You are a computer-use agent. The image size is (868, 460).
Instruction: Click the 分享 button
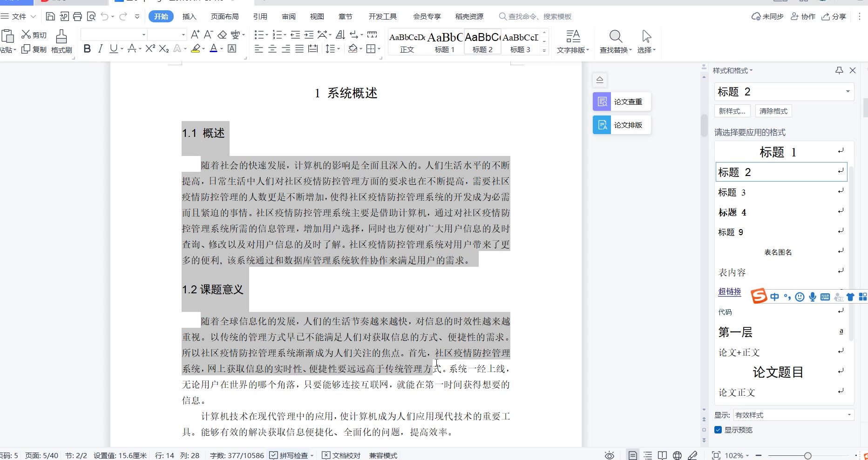pyautogui.click(x=834, y=17)
